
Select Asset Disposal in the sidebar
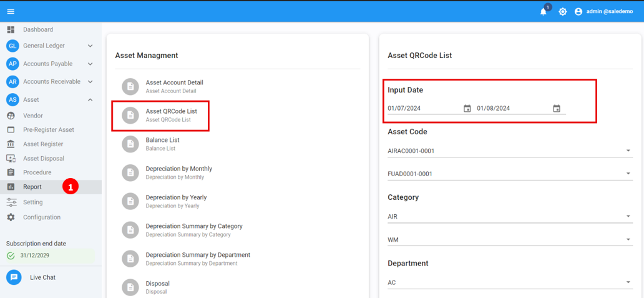(x=43, y=159)
